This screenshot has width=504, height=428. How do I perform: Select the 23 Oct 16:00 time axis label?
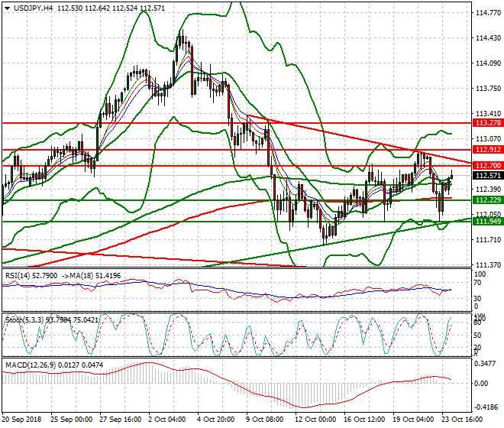click(x=462, y=420)
